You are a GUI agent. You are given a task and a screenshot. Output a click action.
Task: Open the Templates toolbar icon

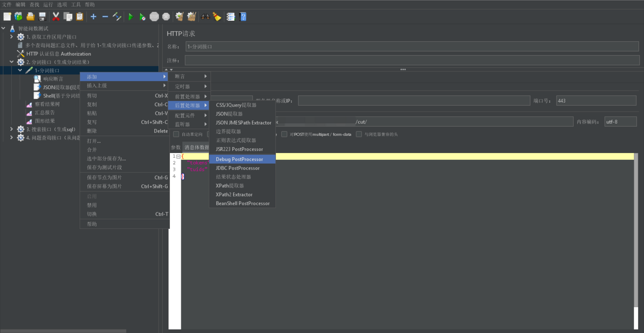18,17
